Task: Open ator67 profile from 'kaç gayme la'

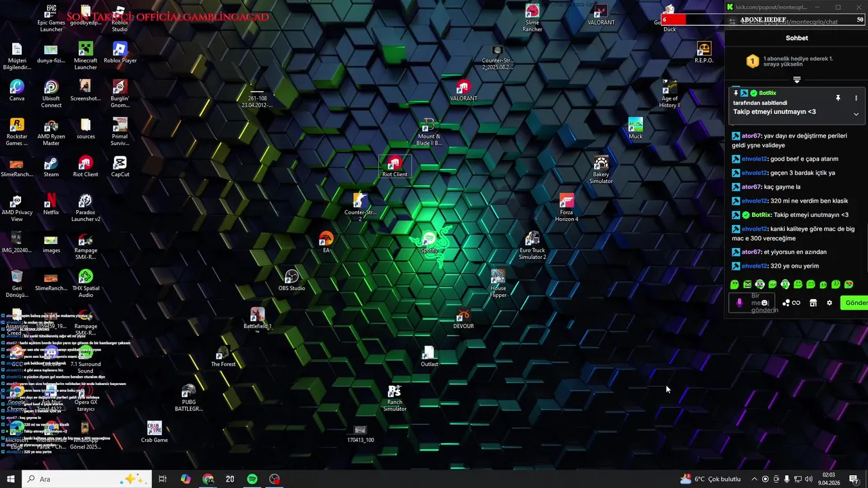Action: (751, 187)
